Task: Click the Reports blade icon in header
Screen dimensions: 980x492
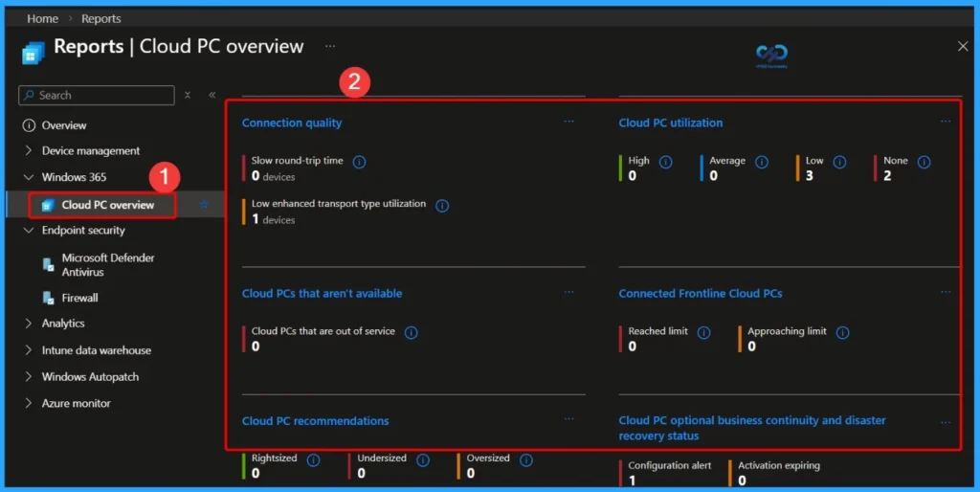Action: pos(33,54)
